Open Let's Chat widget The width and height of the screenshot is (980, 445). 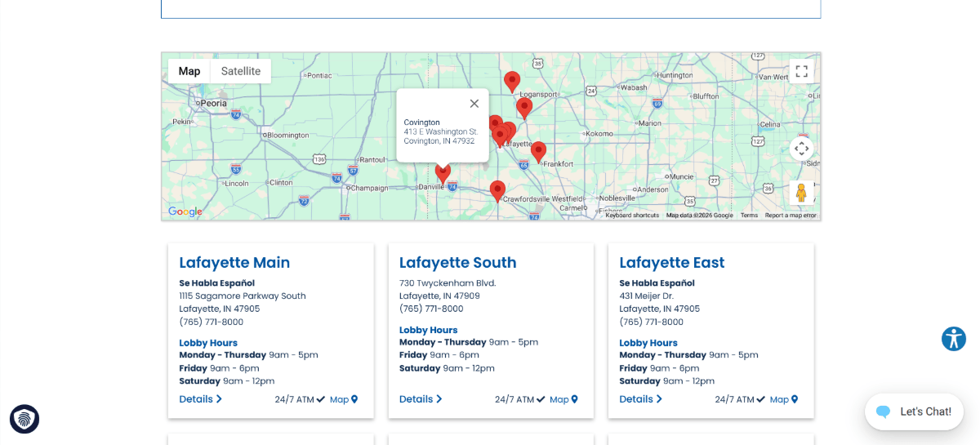click(915, 412)
